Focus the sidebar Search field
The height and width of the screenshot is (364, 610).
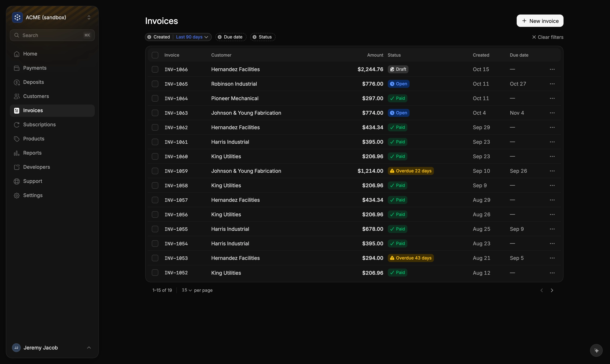[x=52, y=35]
